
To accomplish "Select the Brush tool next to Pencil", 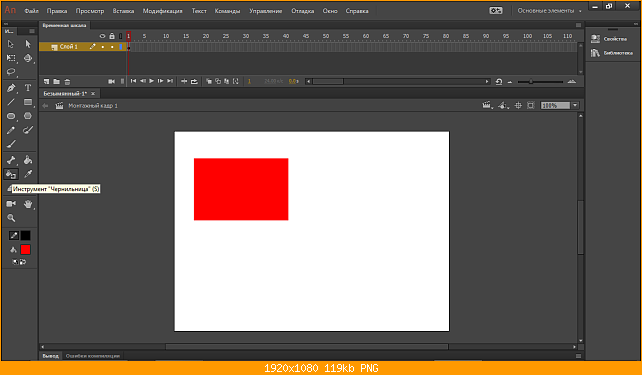I will tap(28, 130).
